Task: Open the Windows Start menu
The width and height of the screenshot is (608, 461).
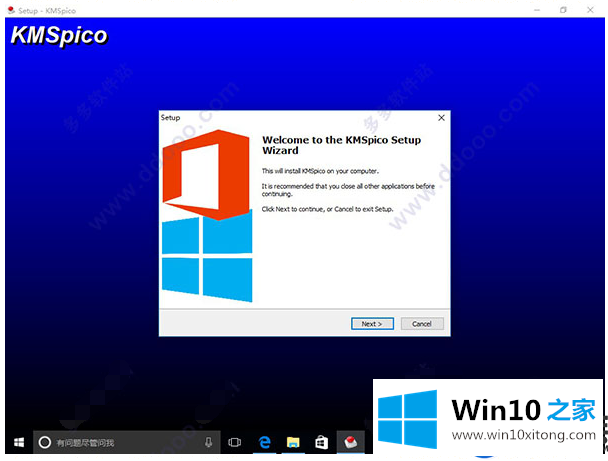Action: click(x=19, y=442)
